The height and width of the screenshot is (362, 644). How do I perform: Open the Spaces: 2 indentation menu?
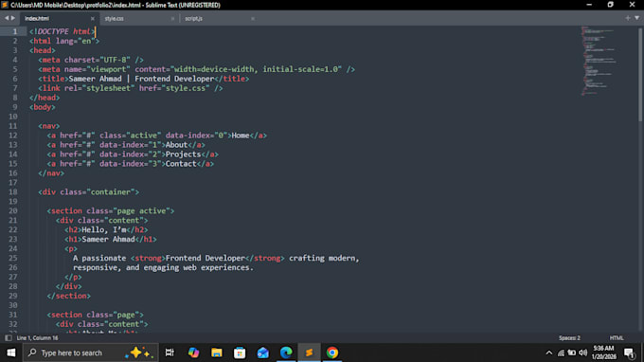[569, 337]
